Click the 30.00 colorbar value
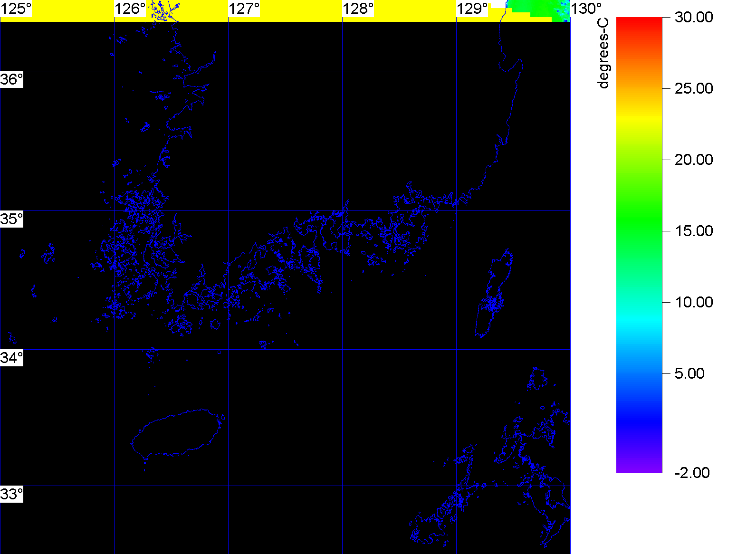756x554 pixels. pos(694,17)
